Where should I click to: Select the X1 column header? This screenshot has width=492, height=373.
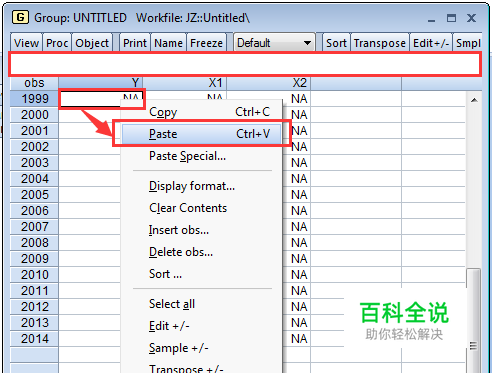pos(185,83)
